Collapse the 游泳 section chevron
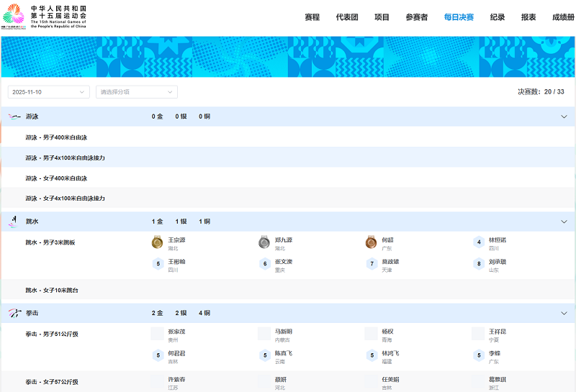 [564, 117]
